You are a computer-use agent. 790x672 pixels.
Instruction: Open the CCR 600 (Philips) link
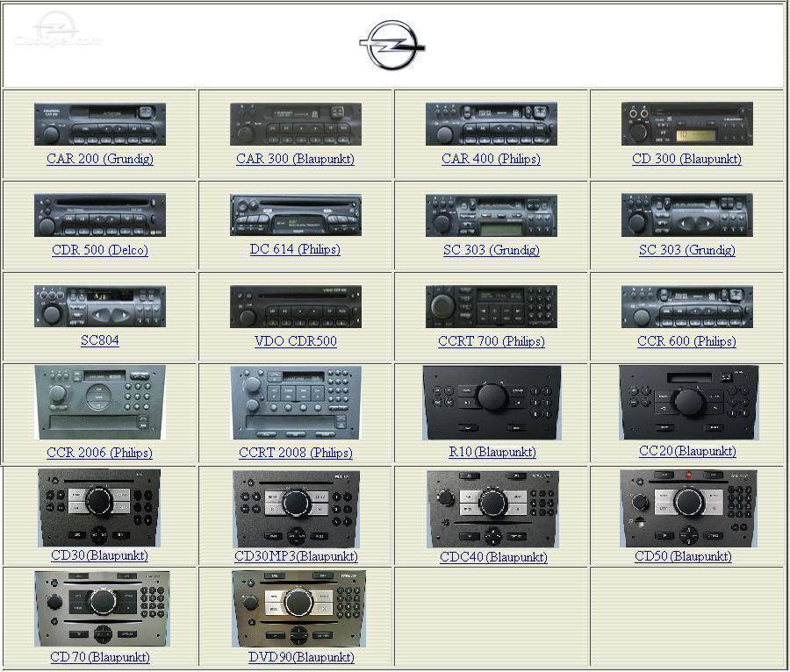coord(686,341)
